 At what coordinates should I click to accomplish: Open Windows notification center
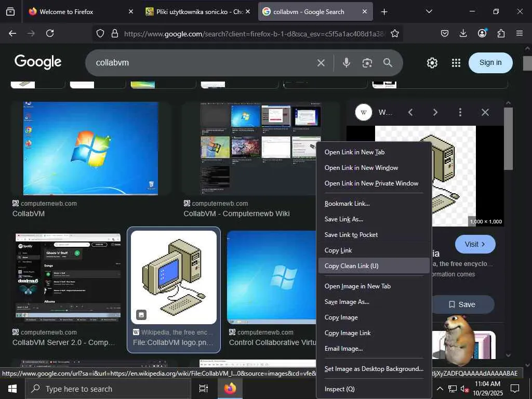(515, 389)
